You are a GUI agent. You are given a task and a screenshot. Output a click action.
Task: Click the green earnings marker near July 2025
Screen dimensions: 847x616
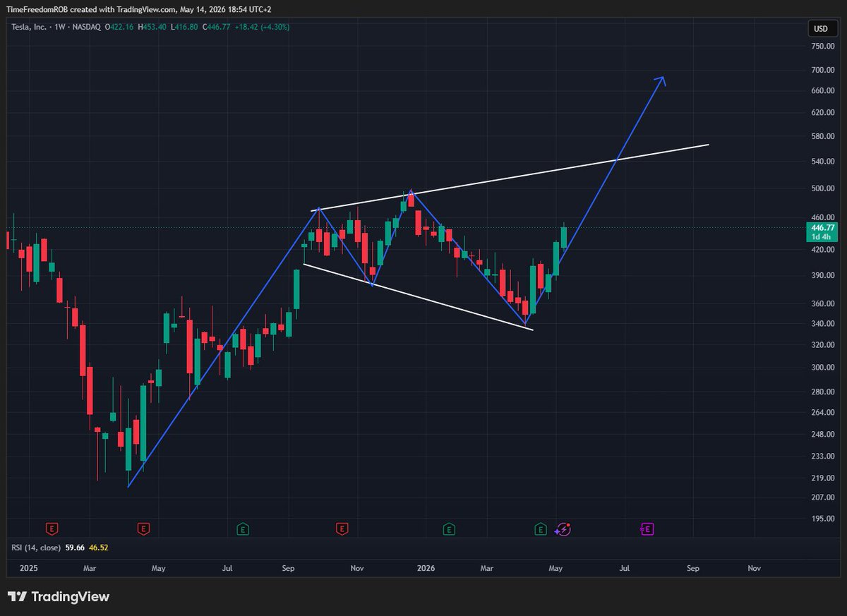pyautogui.click(x=242, y=528)
